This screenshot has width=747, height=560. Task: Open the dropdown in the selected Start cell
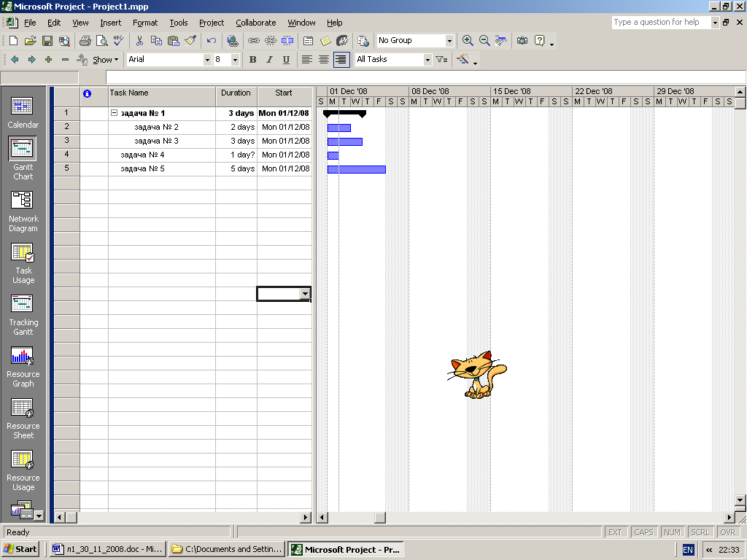(x=306, y=295)
